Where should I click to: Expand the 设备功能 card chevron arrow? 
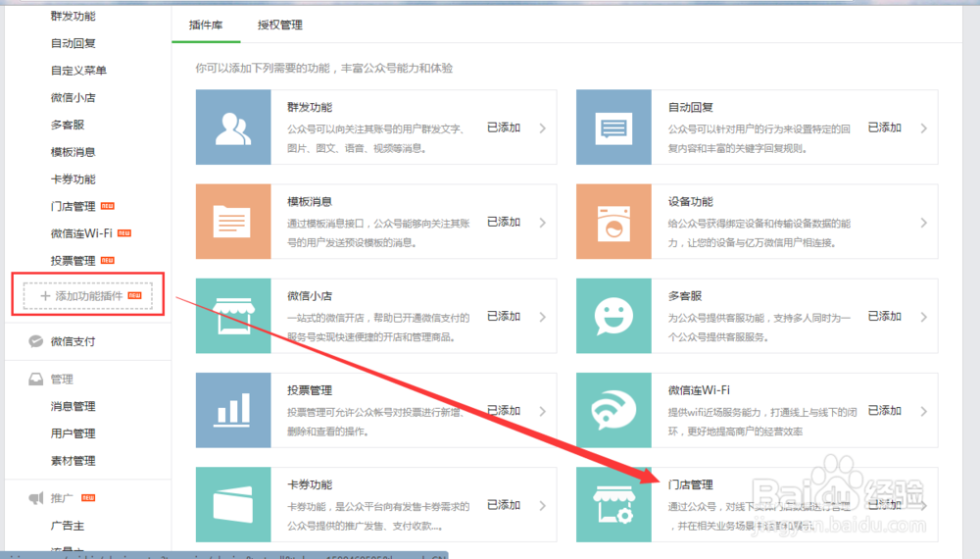(924, 223)
